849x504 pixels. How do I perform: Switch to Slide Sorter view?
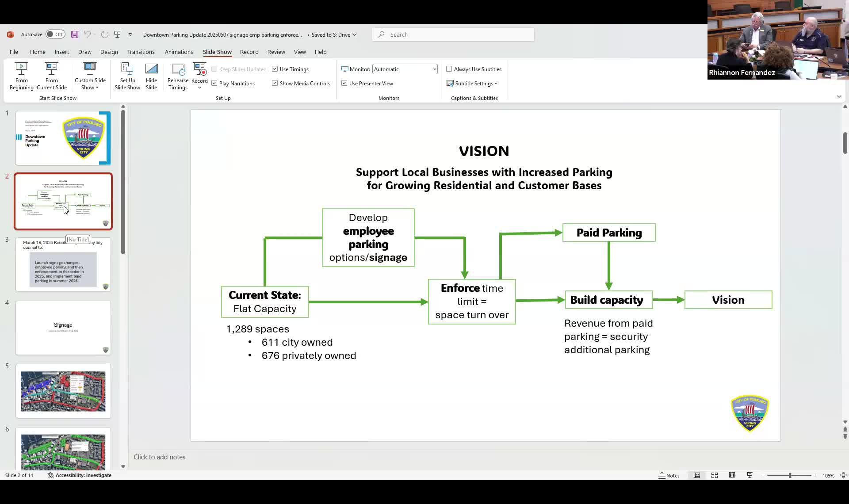(714, 475)
